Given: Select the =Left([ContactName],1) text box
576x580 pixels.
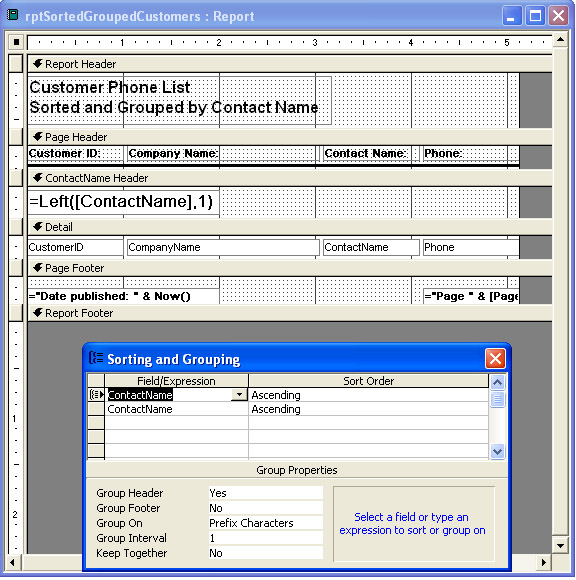Looking at the screenshot, I should point(124,202).
